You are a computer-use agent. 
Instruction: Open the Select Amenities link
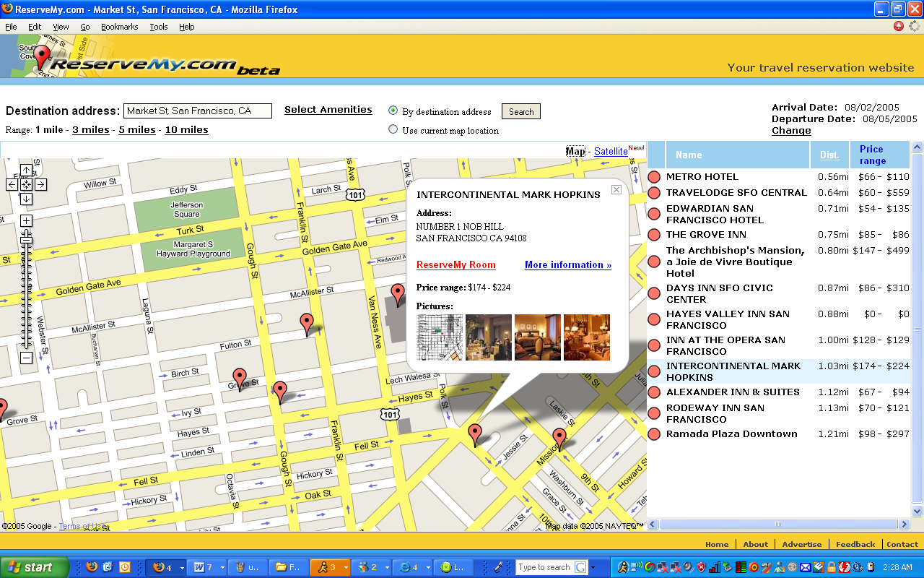[x=328, y=110]
